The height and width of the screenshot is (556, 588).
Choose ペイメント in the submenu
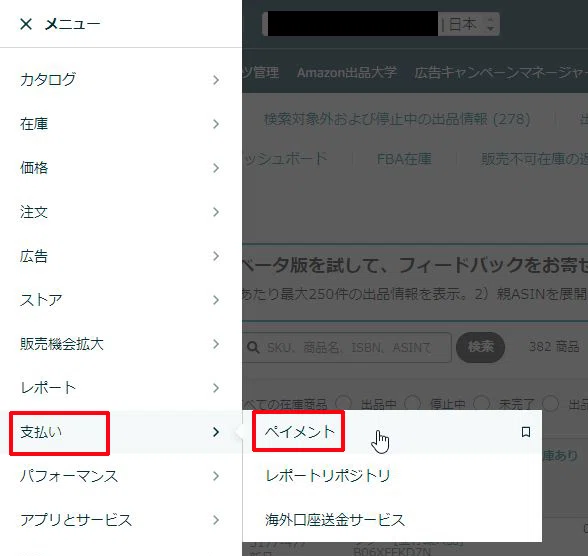point(299,432)
